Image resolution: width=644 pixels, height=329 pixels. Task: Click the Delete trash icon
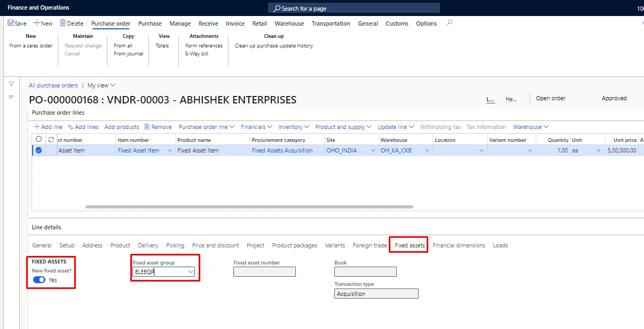[62, 23]
